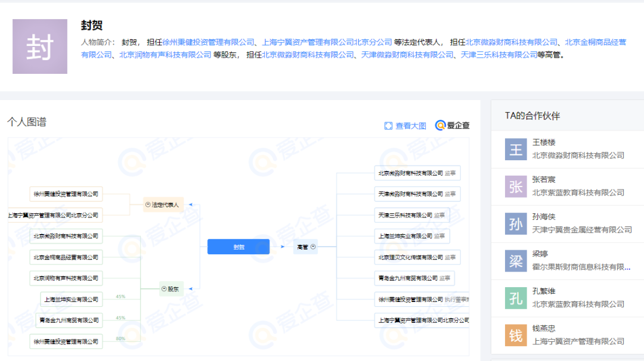Click 北京紫蓝教育科技有限公司 under 张若宸
Viewport: 644px width, 361px height.
click(x=578, y=192)
